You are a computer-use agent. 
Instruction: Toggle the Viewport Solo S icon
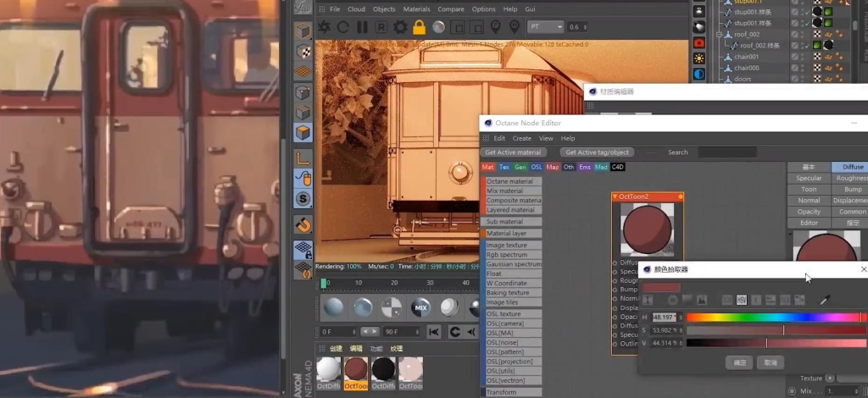pos(303,199)
